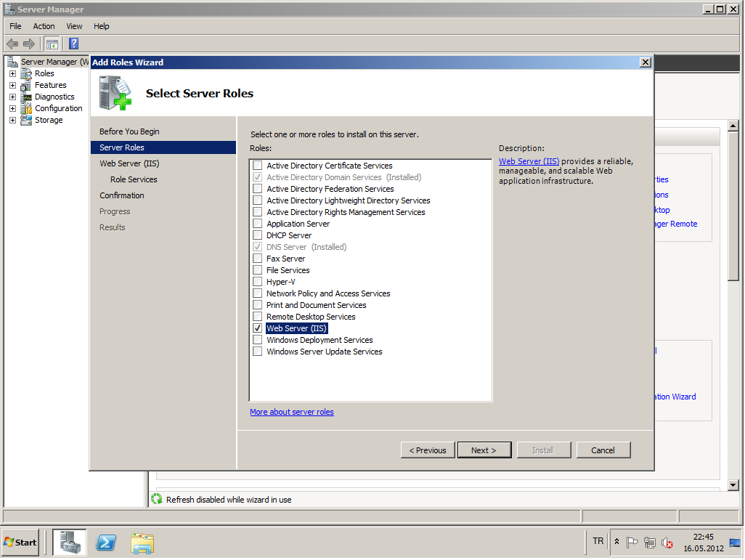
Task: Open the View menu
Action: coord(74,26)
